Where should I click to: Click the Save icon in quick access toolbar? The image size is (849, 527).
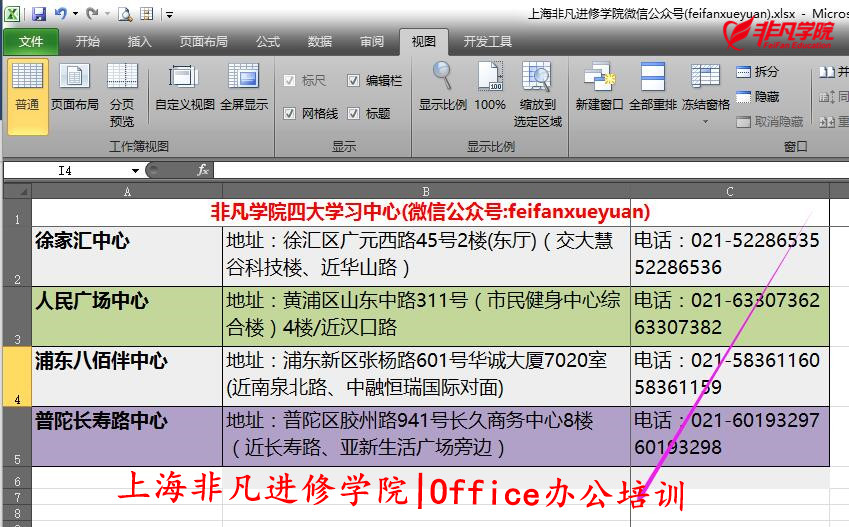point(39,14)
